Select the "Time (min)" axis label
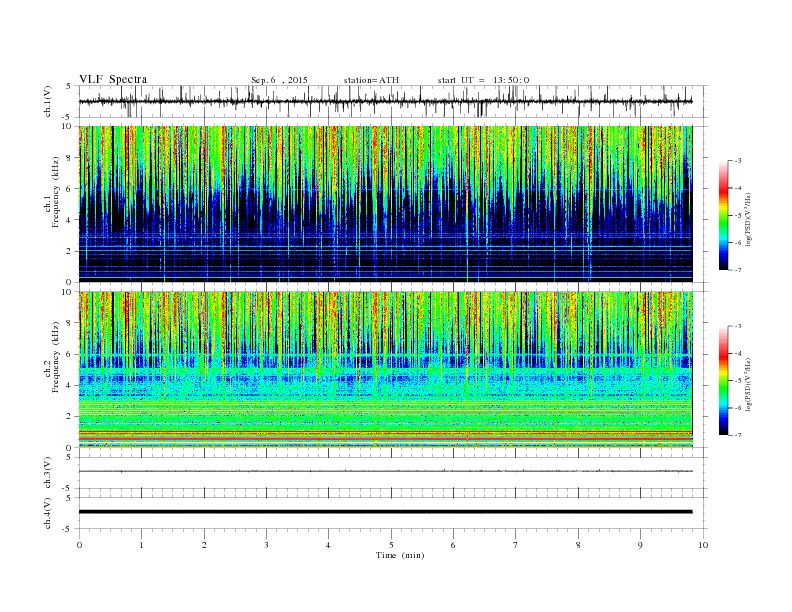This screenshot has height=612, width=792. (x=400, y=555)
